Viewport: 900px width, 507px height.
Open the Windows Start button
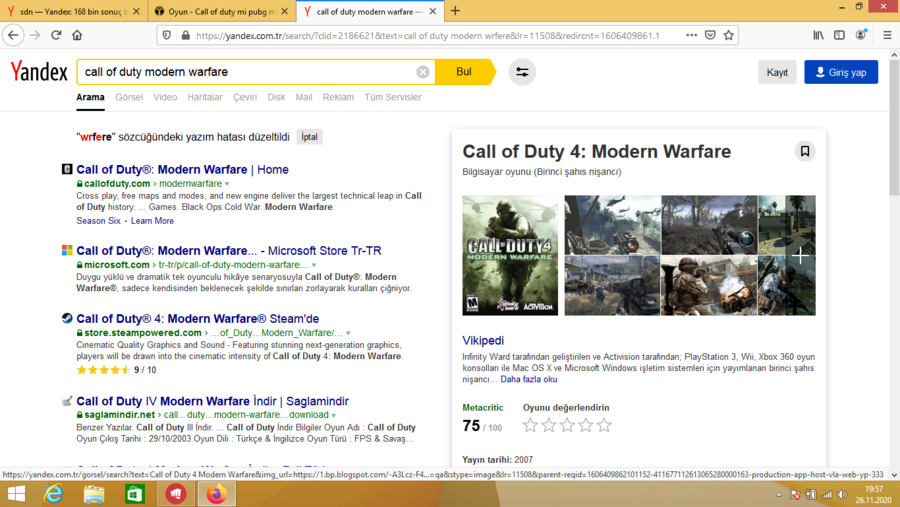coord(16,494)
